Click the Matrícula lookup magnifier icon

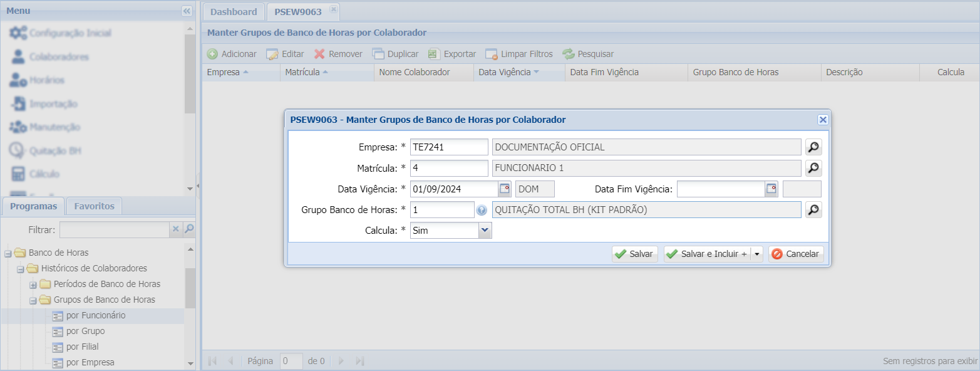click(x=813, y=168)
